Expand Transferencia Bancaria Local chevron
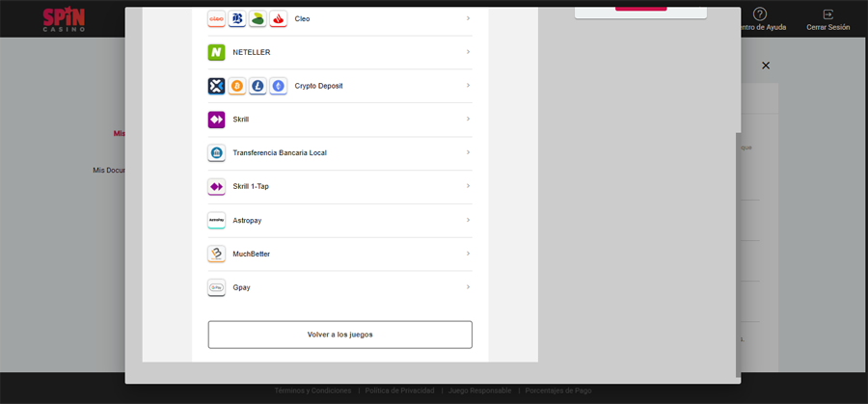 click(x=469, y=152)
